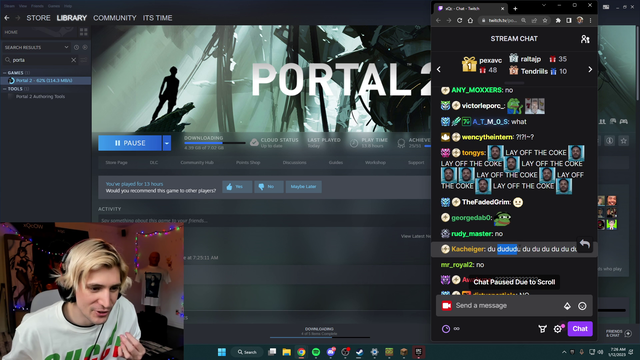Collapse the GAMES category
Viewport: 640px width, 360px height.
click(x=5, y=73)
